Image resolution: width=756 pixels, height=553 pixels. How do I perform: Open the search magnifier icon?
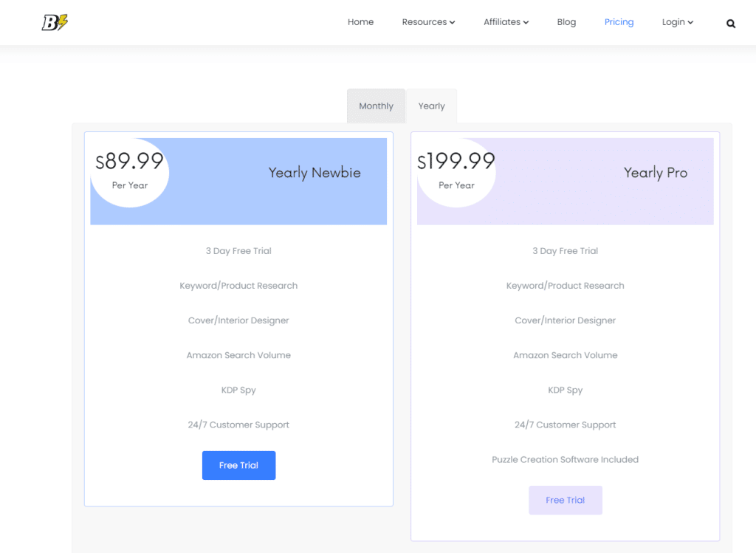730,23
